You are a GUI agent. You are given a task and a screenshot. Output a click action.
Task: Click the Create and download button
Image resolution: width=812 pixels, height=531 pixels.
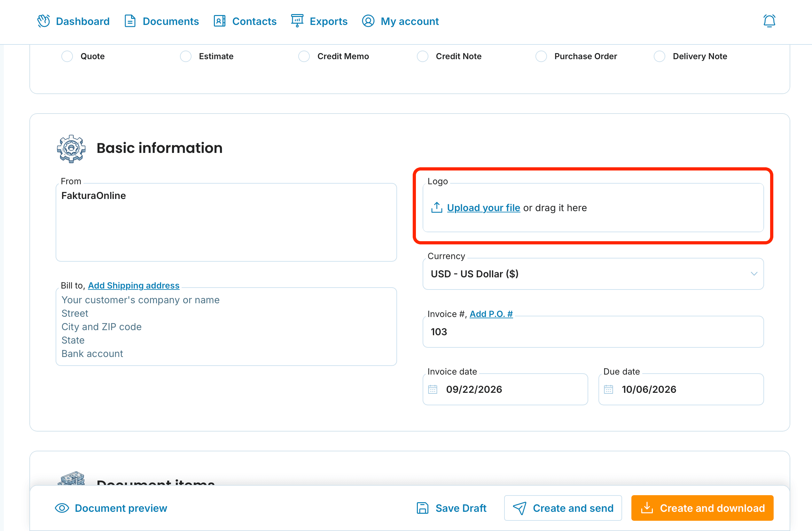tap(702, 508)
